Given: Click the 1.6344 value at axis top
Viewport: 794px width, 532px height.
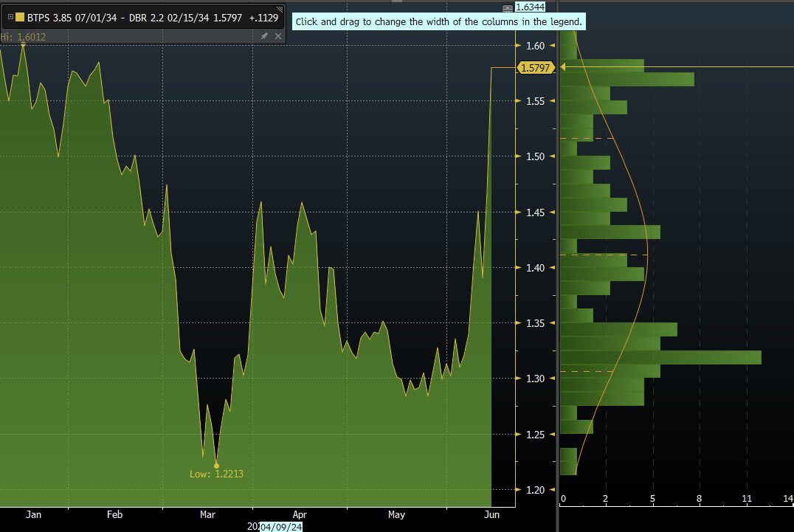Looking at the screenshot, I should (529, 7).
